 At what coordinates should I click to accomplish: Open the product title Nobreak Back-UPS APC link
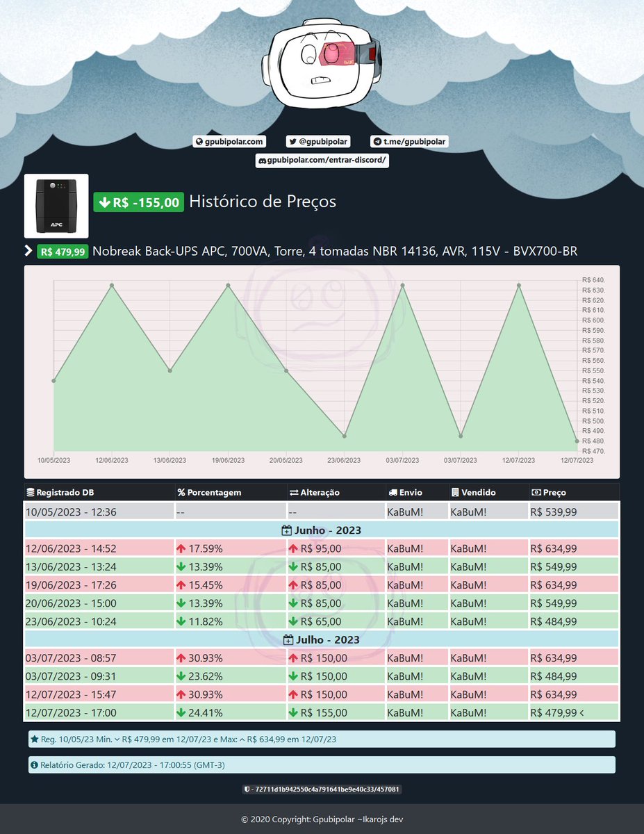point(335,251)
